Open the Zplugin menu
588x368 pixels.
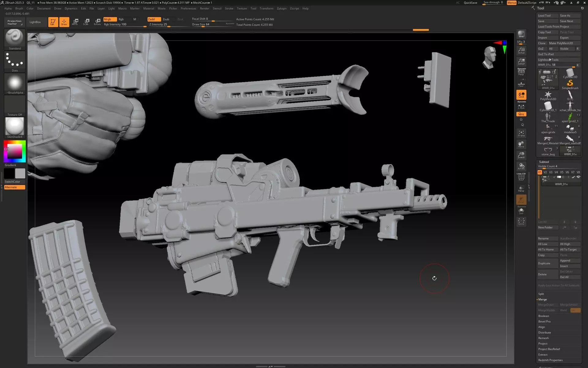tap(281, 8)
